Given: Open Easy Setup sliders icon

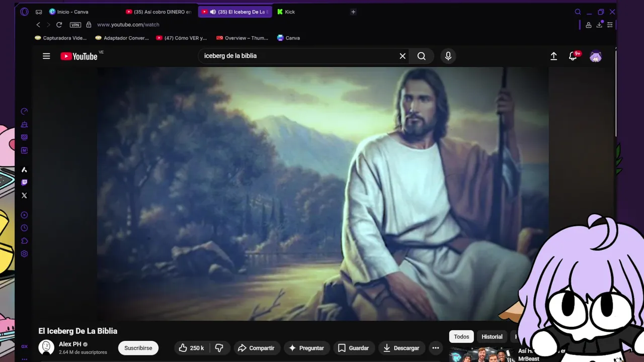Looking at the screenshot, I should (610, 25).
